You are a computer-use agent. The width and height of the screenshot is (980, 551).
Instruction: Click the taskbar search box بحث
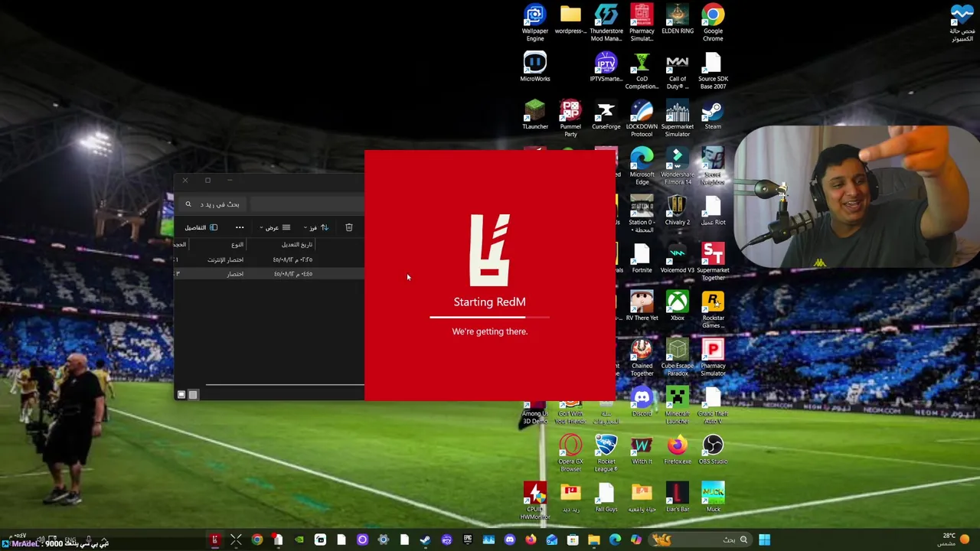tap(701, 540)
